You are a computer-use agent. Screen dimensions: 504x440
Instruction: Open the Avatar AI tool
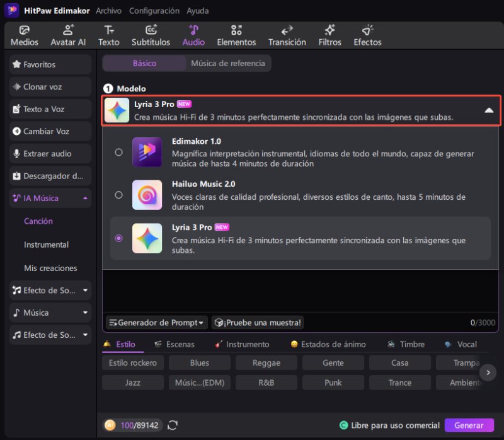68,36
